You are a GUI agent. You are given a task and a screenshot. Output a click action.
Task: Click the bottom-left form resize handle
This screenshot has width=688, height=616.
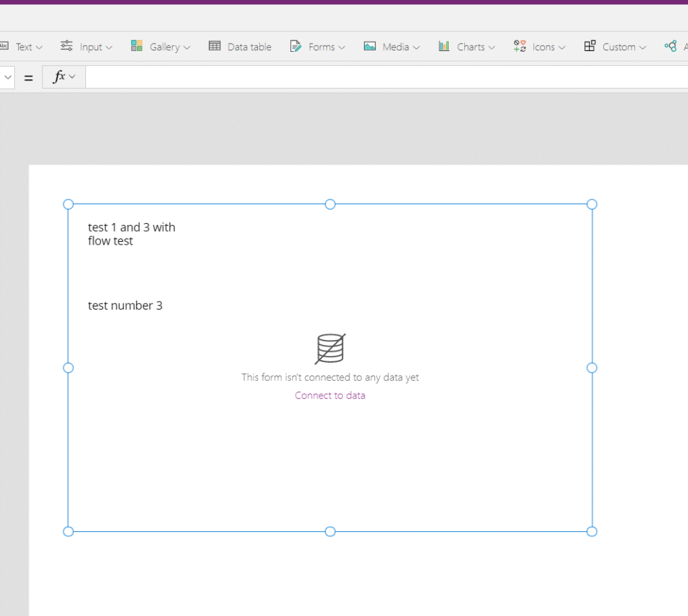click(69, 531)
